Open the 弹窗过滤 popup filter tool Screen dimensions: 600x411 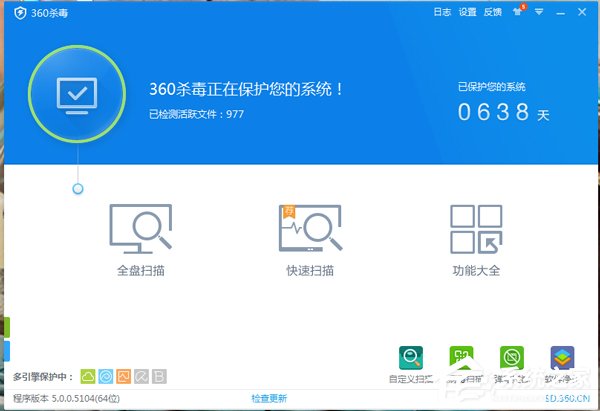pyautogui.click(x=512, y=365)
